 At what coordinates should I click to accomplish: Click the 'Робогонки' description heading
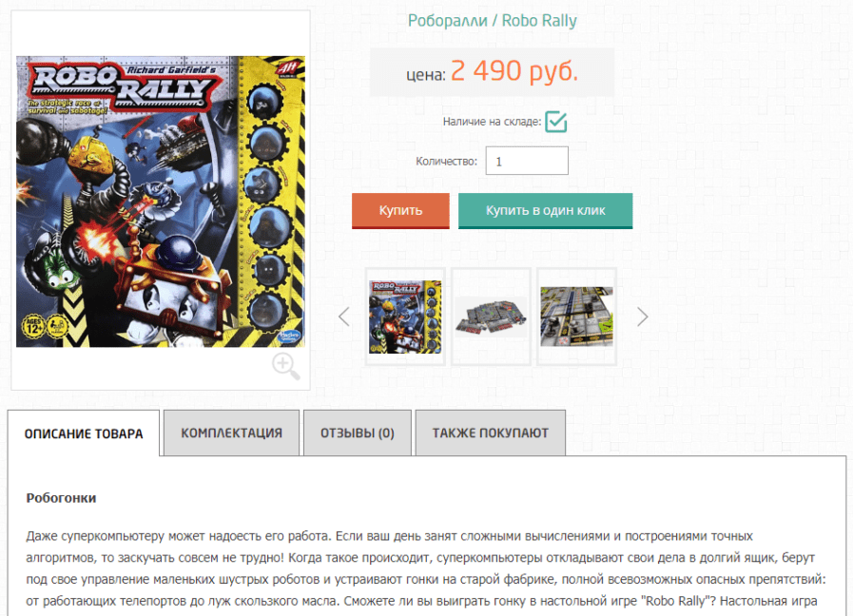tap(61, 498)
